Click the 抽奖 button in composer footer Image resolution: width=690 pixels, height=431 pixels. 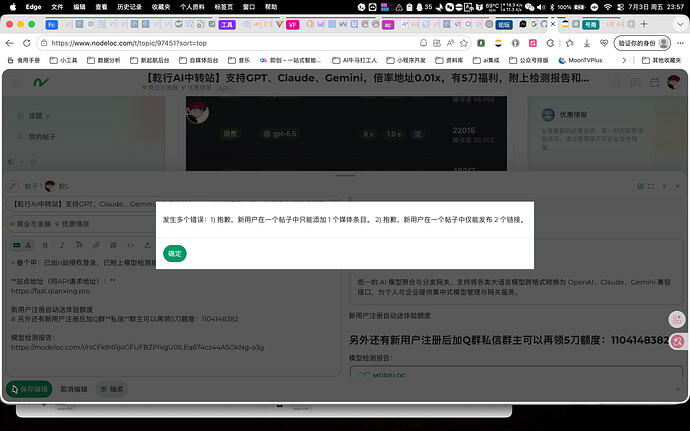(112, 389)
